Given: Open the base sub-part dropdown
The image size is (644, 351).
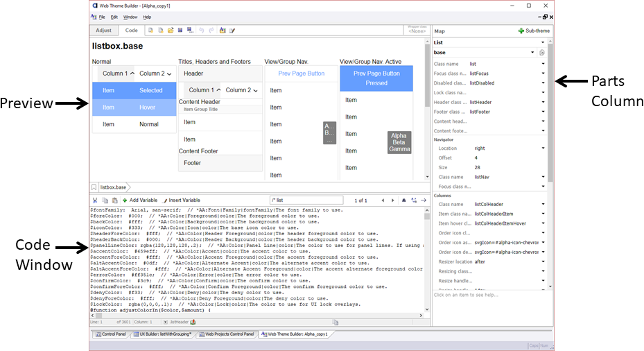Looking at the screenshot, I should [532, 53].
